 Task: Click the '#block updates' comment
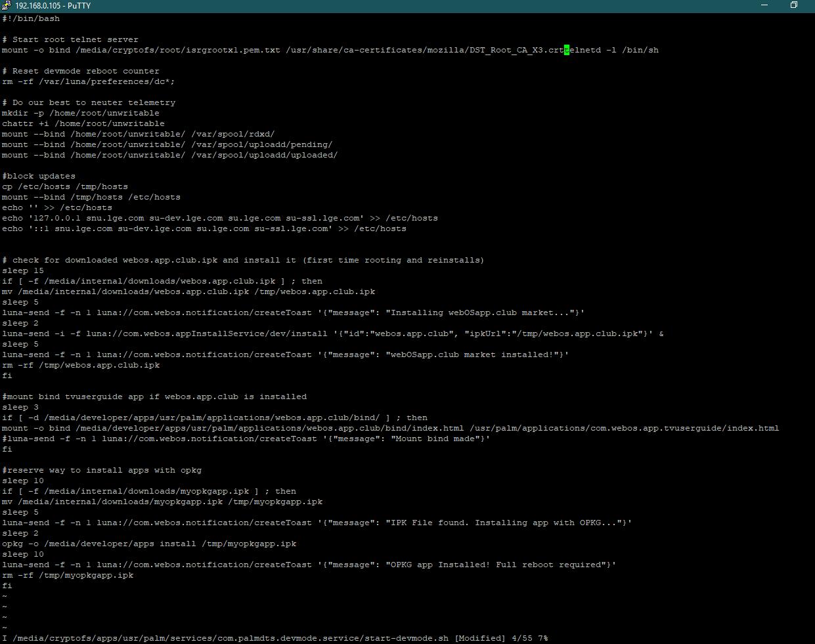[x=39, y=176]
